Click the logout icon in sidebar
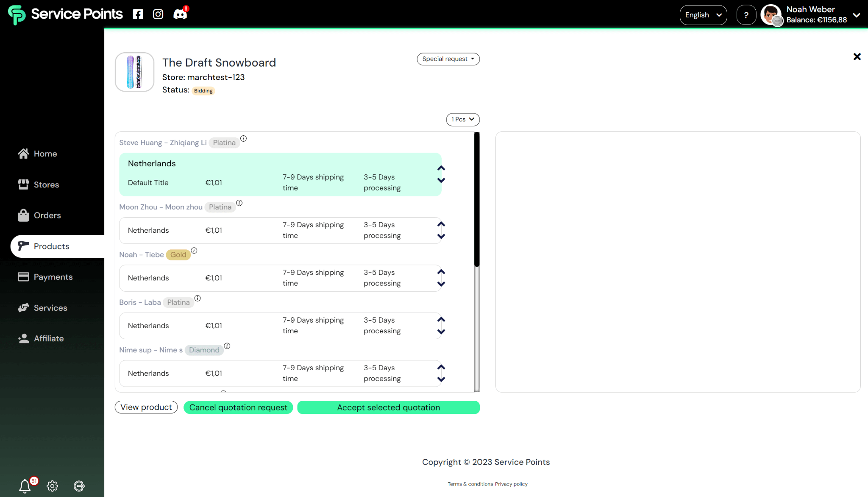This screenshot has height=497, width=868. (x=79, y=486)
